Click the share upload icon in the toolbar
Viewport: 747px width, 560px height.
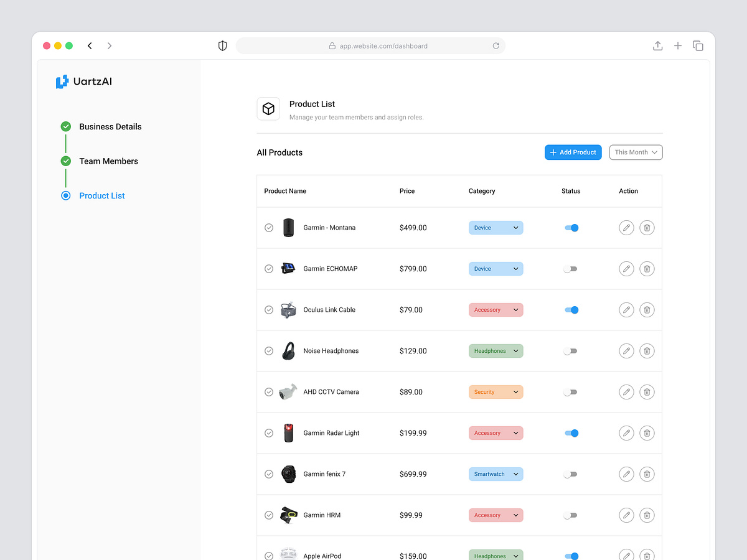[x=657, y=45]
